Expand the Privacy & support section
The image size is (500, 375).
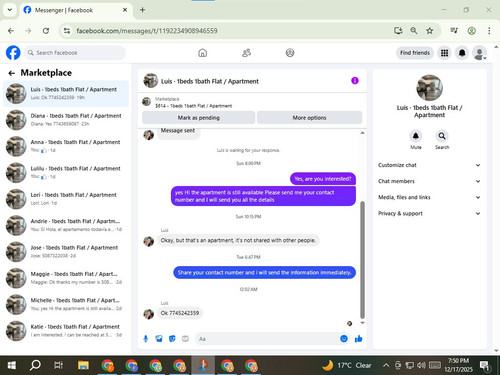click(429, 213)
